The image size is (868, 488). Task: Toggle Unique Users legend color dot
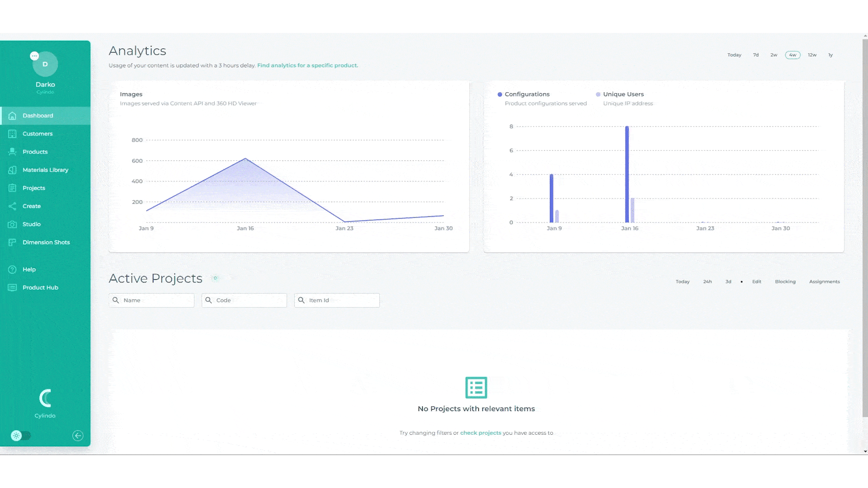pyautogui.click(x=598, y=94)
